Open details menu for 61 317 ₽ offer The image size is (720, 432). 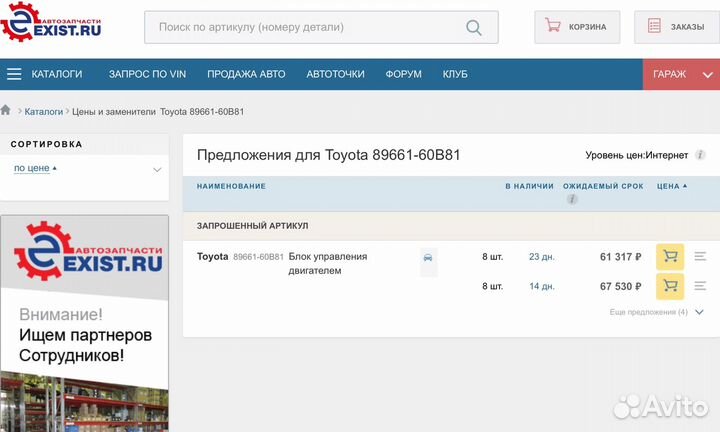[700, 256]
